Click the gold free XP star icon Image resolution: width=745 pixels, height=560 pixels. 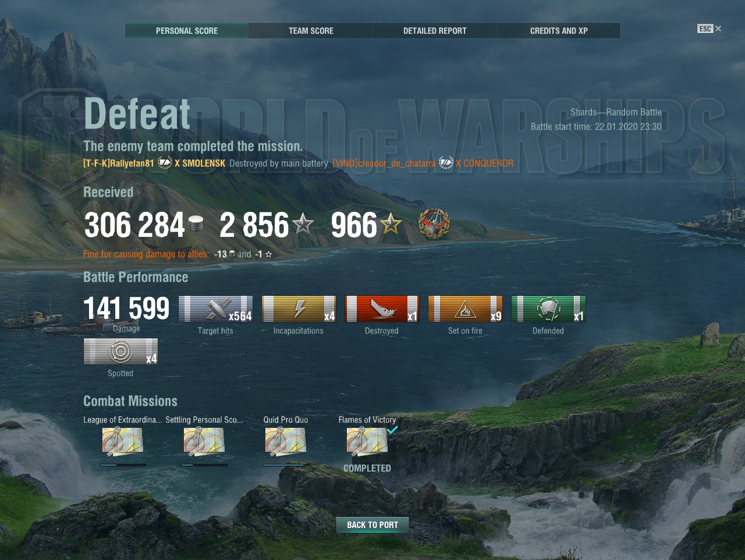click(x=391, y=224)
